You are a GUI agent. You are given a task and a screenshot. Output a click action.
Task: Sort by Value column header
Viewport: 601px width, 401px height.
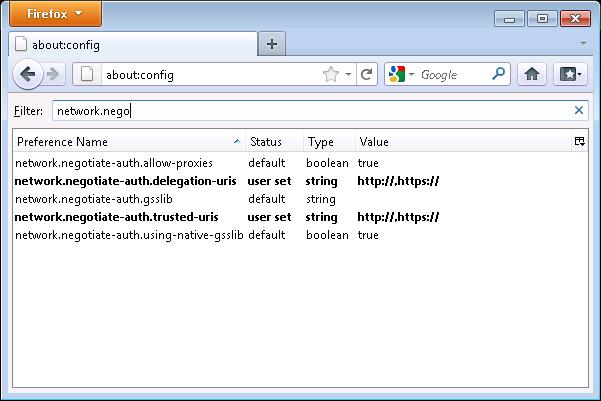(463, 142)
